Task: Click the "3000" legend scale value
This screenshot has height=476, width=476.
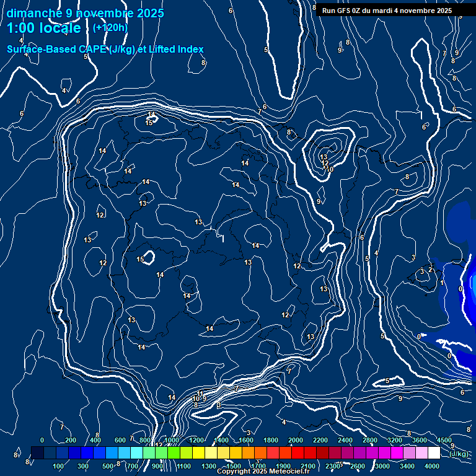Action: click(382, 466)
